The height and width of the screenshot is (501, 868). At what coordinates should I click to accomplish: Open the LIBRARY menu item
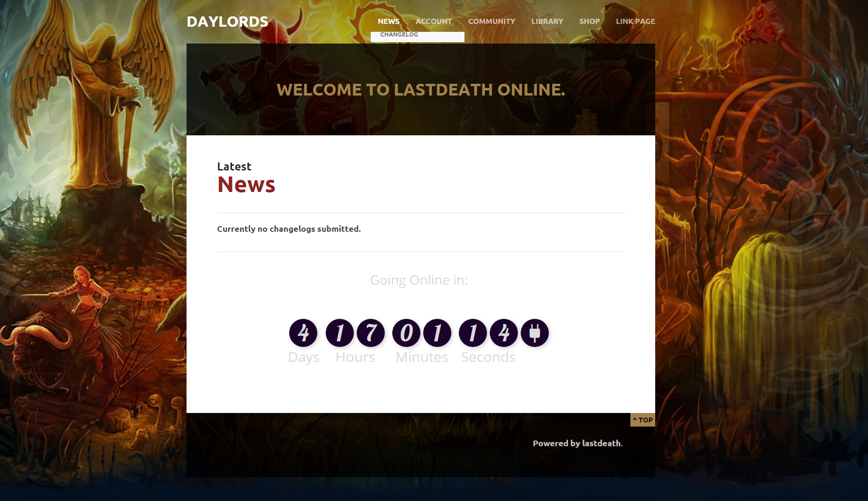pyautogui.click(x=547, y=21)
